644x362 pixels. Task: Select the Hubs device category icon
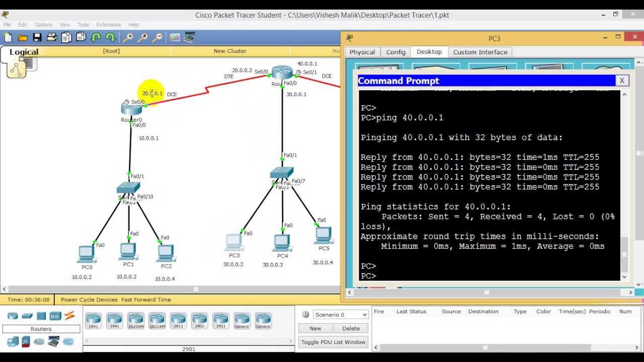(x=41, y=316)
